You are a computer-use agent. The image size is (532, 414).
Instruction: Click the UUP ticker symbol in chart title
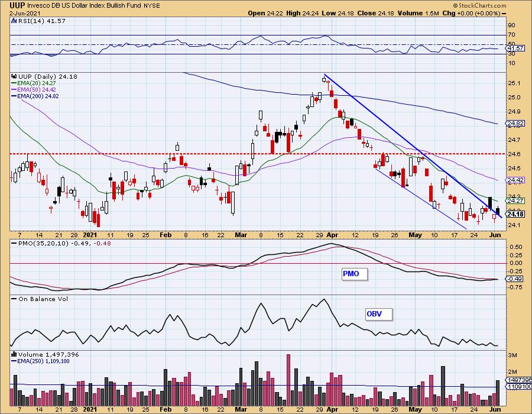[17, 5]
